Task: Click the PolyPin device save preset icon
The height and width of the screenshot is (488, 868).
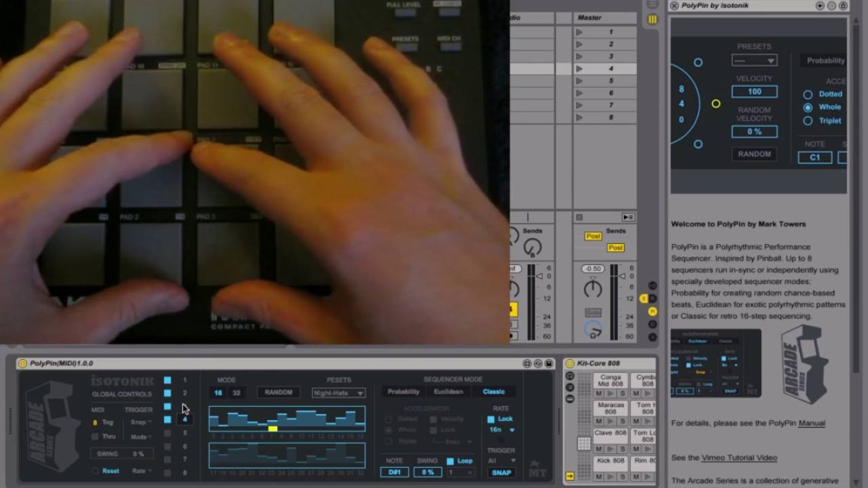Action: pos(549,364)
